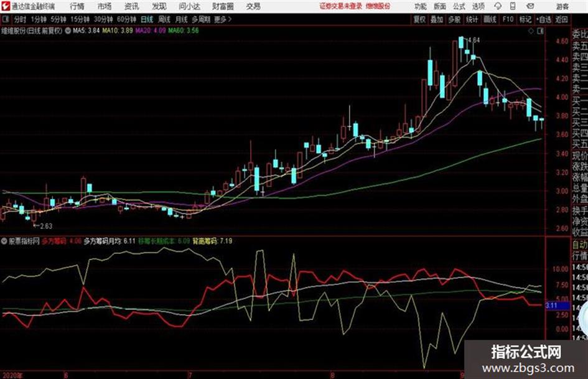Switch to 30分钟 period tab
Viewport: 588px width, 379px height.
(103, 19)
